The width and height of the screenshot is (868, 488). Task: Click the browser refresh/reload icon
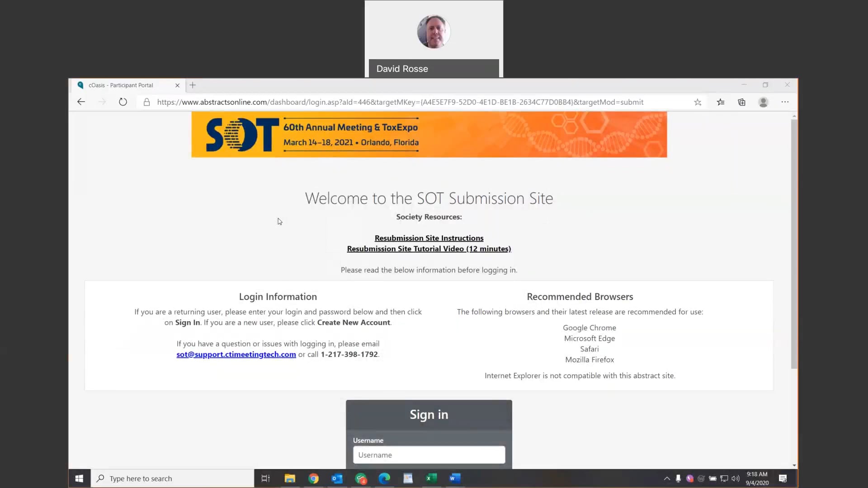(123, 102)
